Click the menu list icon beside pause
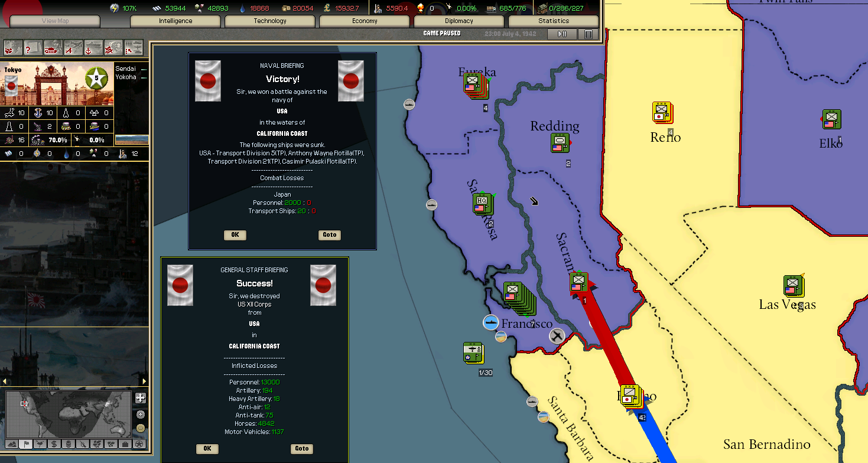Image resolution: width=868 pixels, height=463 pixels. [588, 34]
